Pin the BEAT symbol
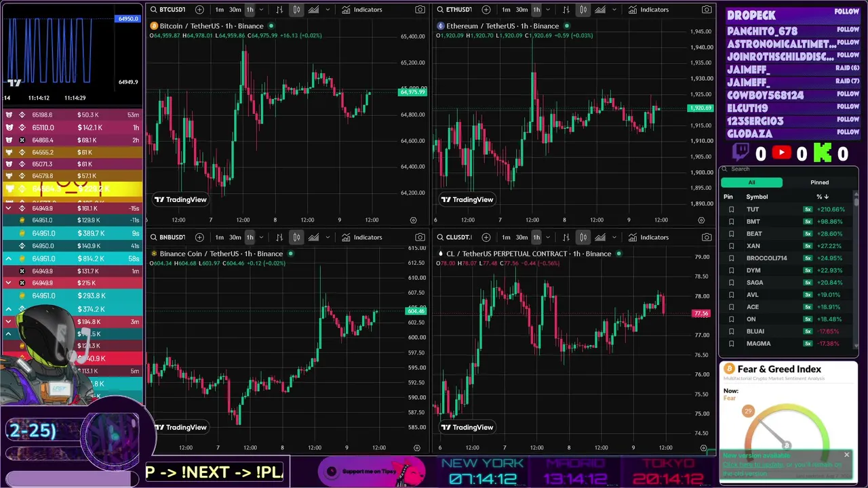Viewport: 868px width, 488px height. pos(731,234)
